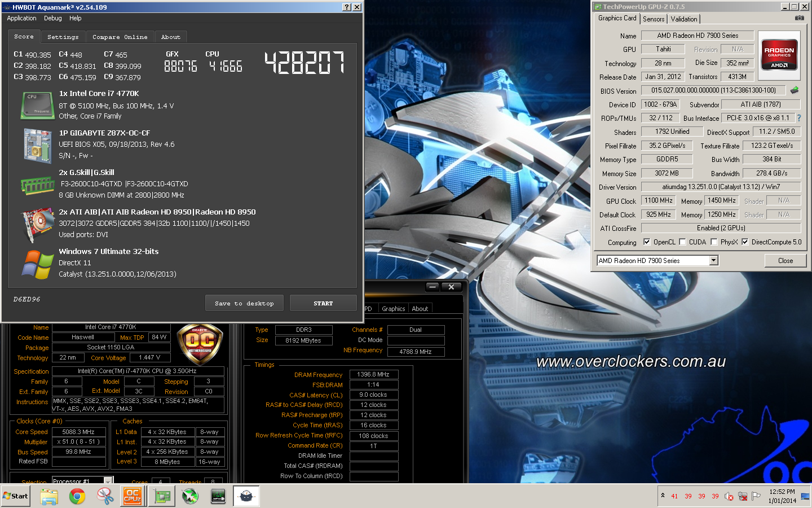This screenshot has width=812, height=508.
Task: Toggle the PhysX checkbox
Action: pyautogui.click(x=714, y=242)
